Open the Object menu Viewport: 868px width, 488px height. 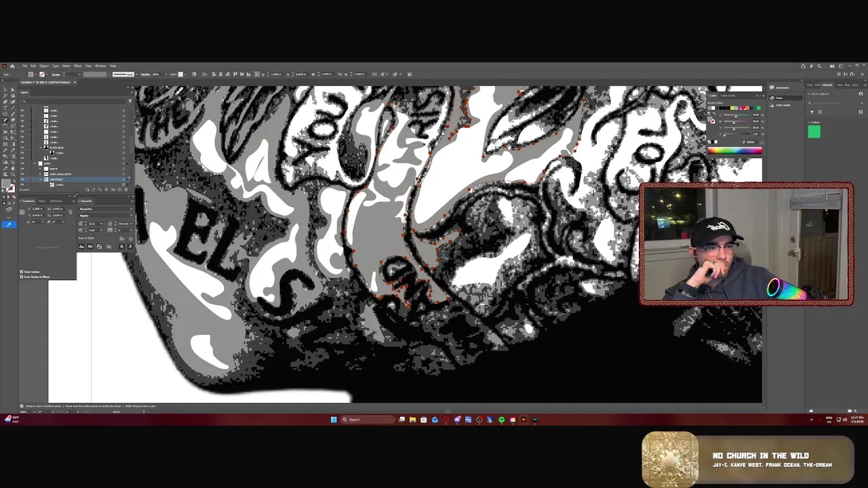click(x=44, y=66)
